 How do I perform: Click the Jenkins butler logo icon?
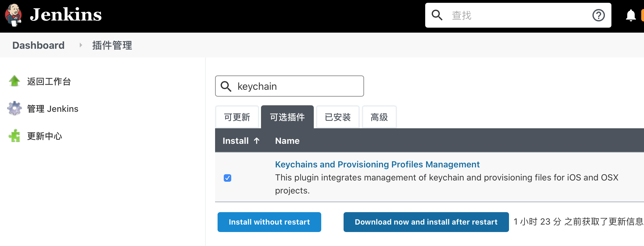click(x=13, y=15)
